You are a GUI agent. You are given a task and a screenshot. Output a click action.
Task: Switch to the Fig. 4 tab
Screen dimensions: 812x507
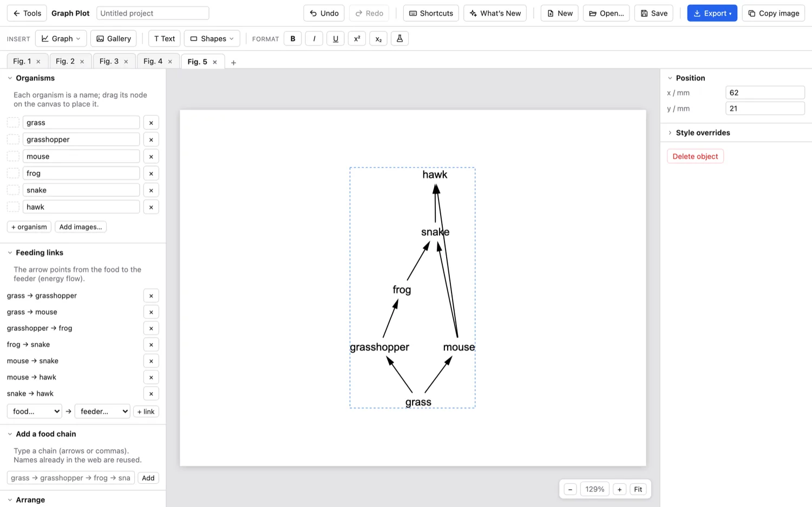click(x=153, y=61)
